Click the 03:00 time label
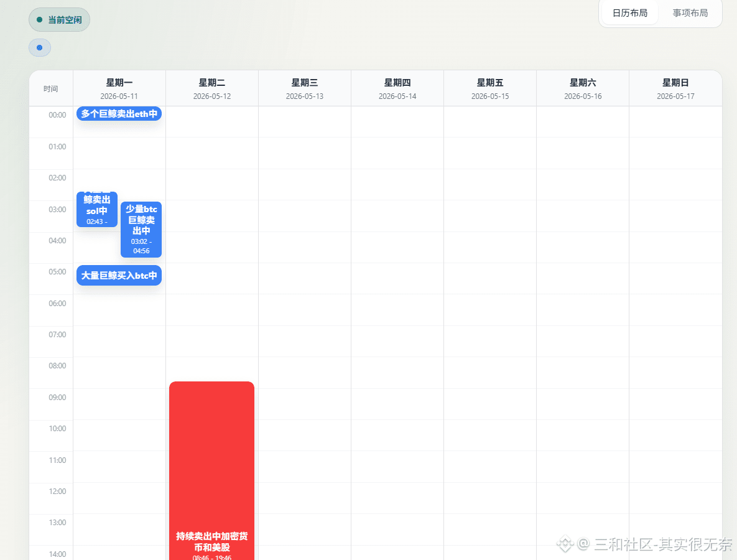This screenshot has height=560, width=737. tap(57, 209)
